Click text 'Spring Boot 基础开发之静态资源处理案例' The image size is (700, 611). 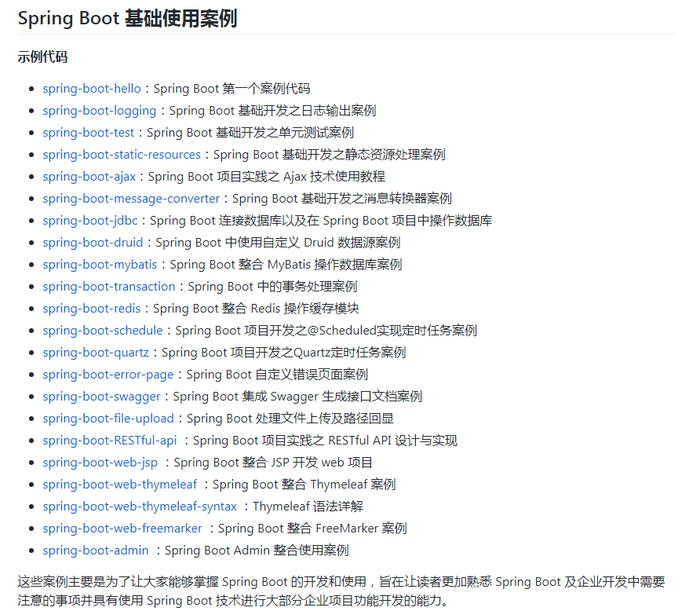click(330, 155)
